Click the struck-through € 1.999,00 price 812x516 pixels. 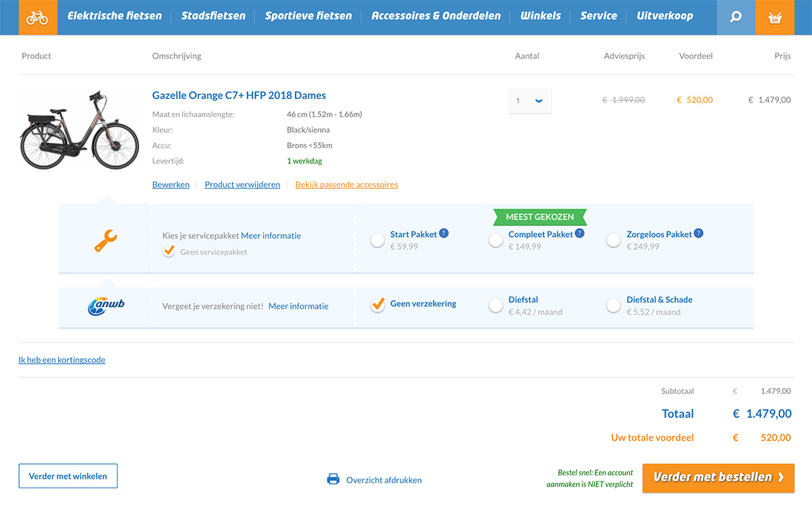(623, 100)
